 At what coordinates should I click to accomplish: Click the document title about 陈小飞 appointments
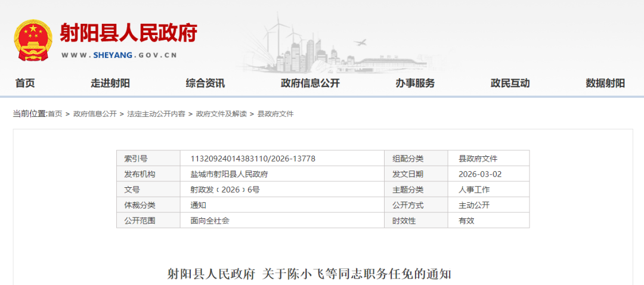(x=309, y=274)
